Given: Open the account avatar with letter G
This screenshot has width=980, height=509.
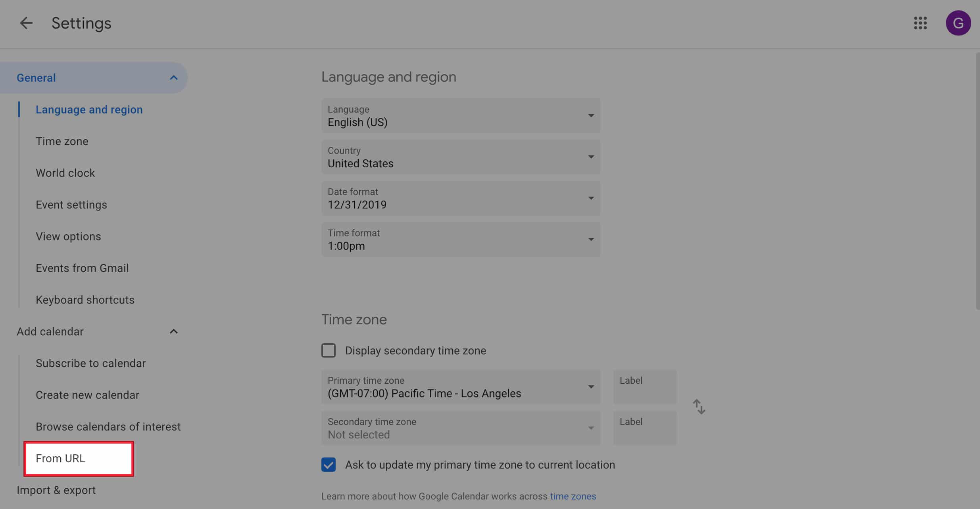Looking at the screenshot, I should 958,23.
